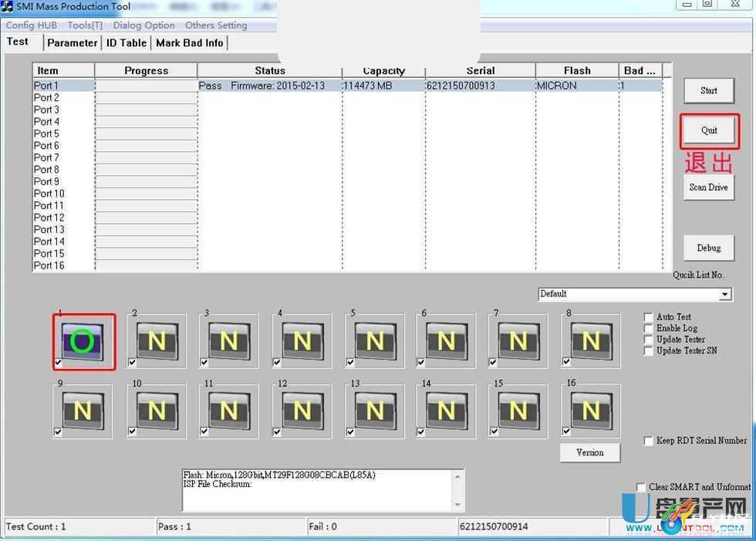Click the Test Count status entry
The image size is (756, 541).
tap(36, 526)
